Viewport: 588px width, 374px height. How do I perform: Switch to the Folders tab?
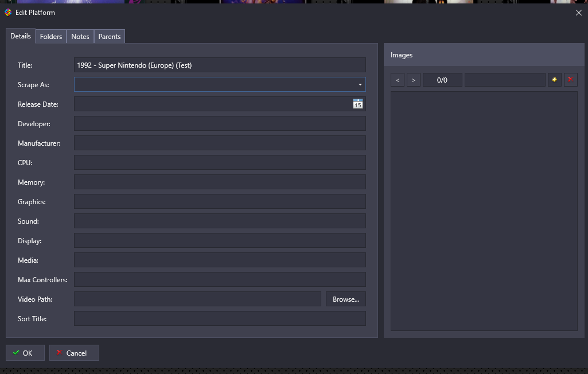pyautogui.click(x=51, y=36)
